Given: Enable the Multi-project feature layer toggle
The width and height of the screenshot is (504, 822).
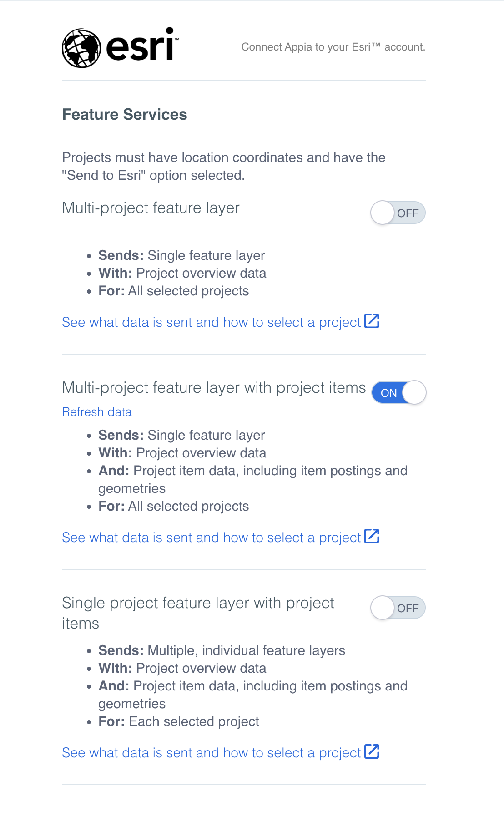Looking at the screenshot, I should point(398,213).
